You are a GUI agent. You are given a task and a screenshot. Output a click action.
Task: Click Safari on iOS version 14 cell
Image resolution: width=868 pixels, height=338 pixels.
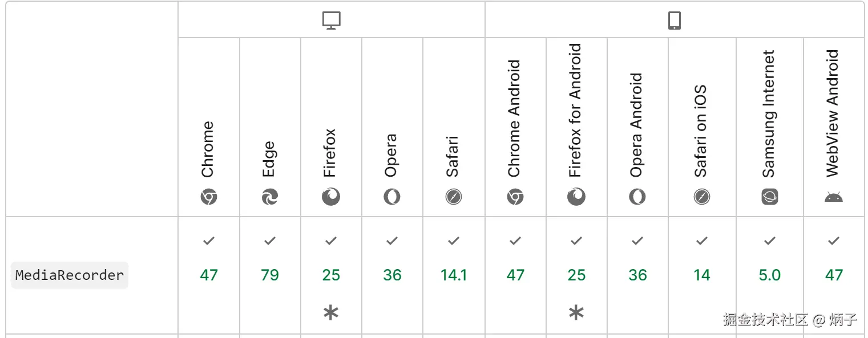click(x=702, y=275)
